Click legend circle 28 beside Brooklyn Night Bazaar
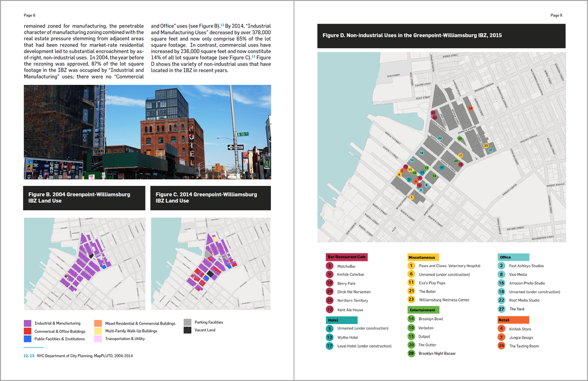 pos(412,353)
